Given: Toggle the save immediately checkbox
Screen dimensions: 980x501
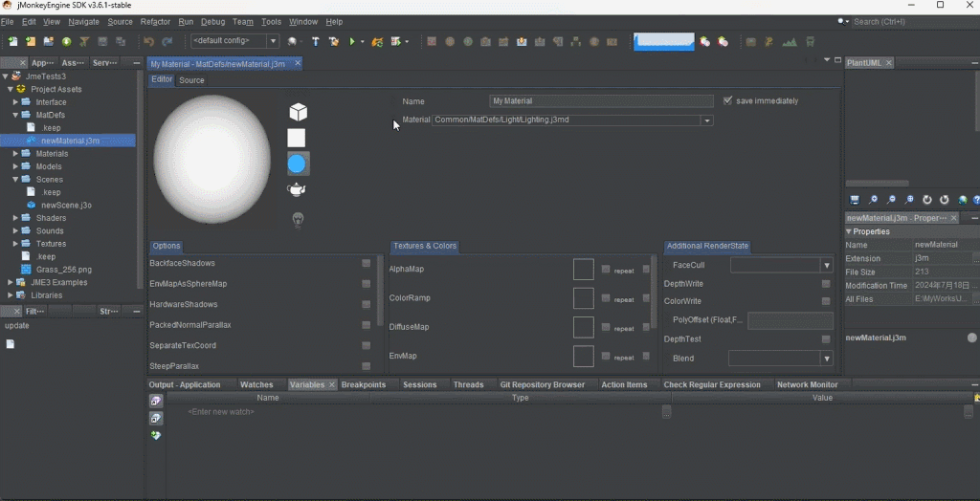Looking at the screenshot, I should point(727,100).
